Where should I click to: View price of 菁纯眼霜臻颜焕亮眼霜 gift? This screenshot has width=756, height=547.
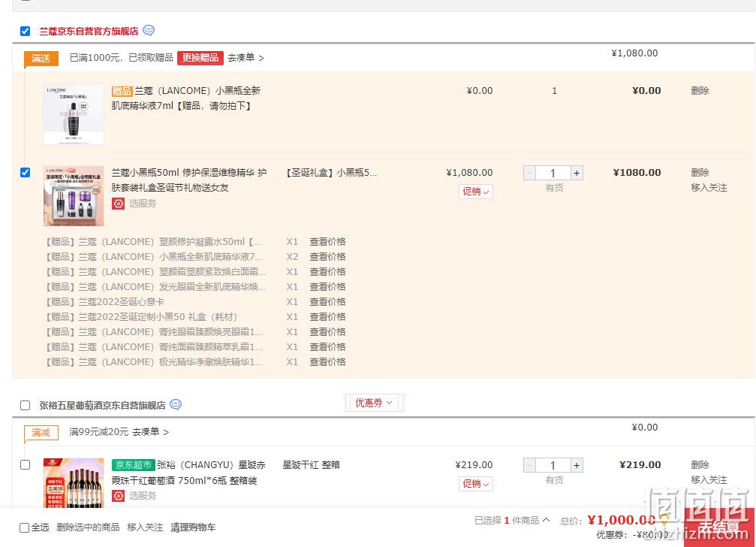(x=327, y=332)
